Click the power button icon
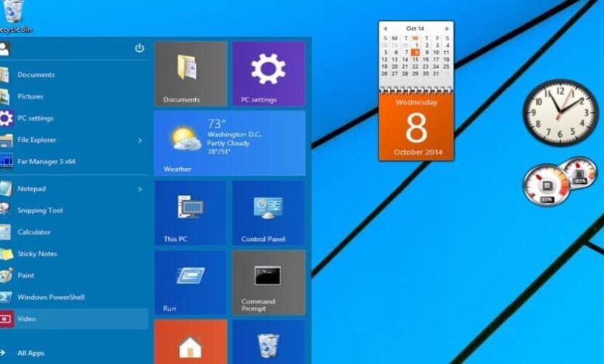 click(x=139, y=48)
